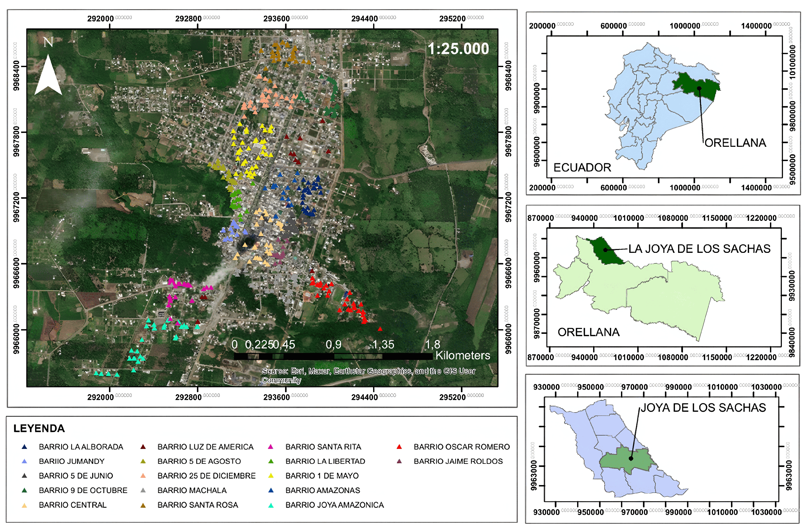Click the Barrio La Libertad legend triangle
Viewport: 810px width, 532px height.
[271, 462]
